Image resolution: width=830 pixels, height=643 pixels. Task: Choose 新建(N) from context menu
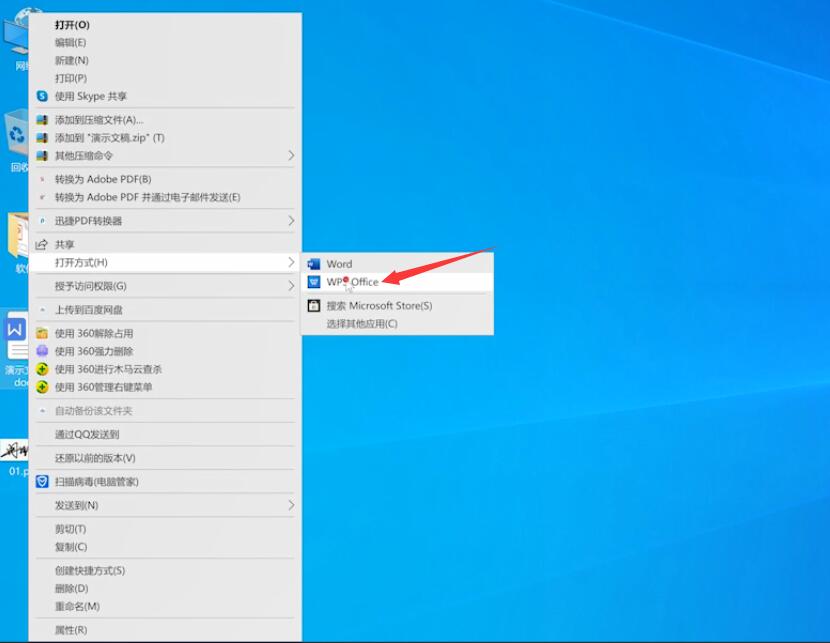click(165, 60)
